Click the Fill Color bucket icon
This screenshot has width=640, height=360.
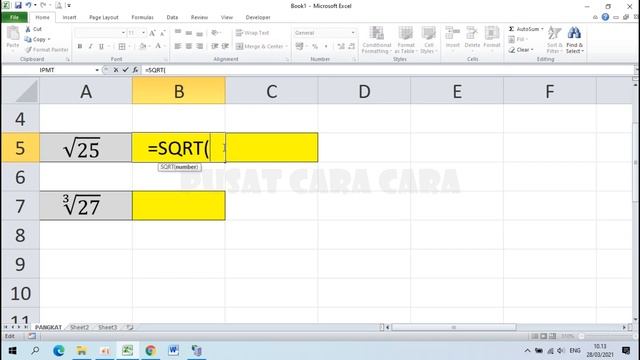tap(142, 47)
